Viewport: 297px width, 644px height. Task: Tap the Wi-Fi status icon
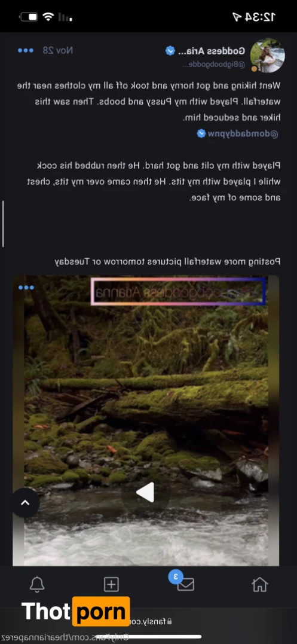[48, 17]
